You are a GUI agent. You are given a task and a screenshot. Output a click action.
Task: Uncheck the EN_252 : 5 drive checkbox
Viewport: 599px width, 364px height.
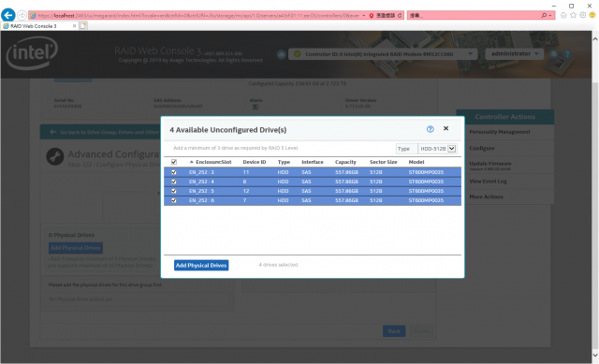(174, 191)
